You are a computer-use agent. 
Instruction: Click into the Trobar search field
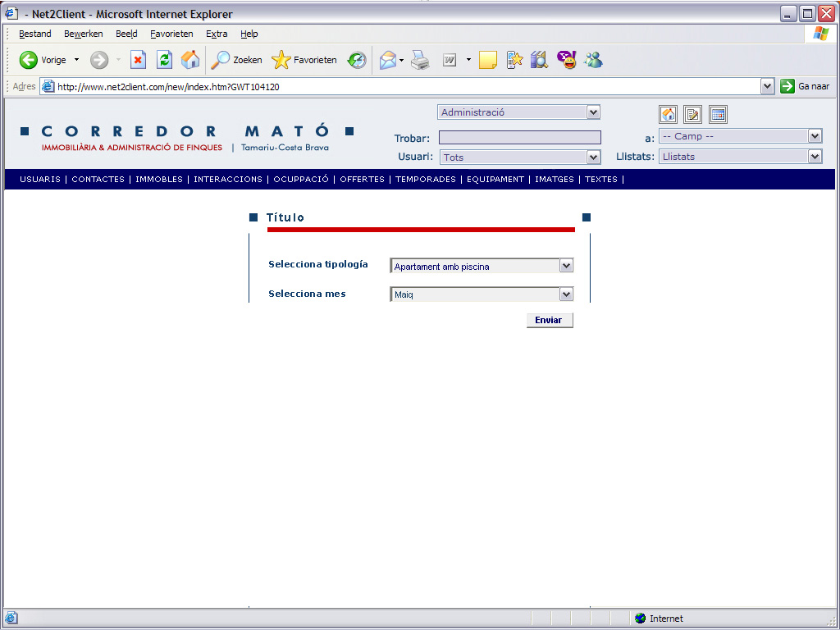(x=519, y=138)
